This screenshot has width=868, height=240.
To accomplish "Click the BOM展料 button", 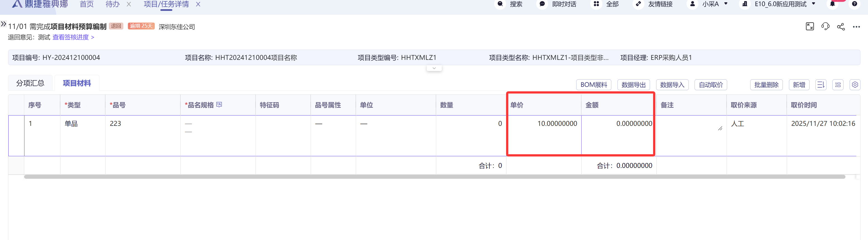I will coord(594,85).
